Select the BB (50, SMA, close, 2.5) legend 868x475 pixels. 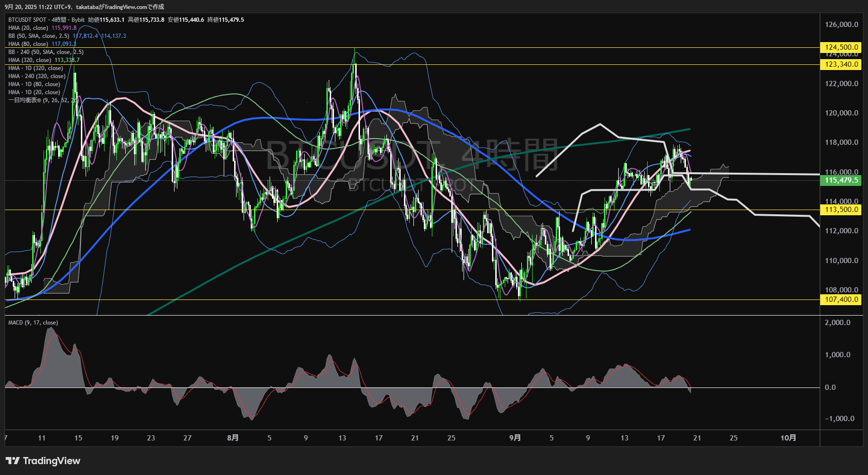click(39, 36)
